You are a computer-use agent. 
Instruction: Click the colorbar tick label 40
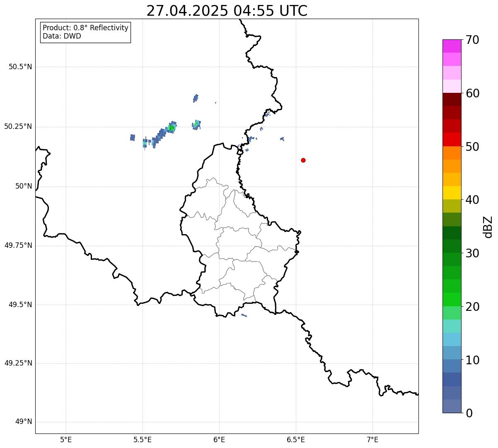(x=473, y=200)
